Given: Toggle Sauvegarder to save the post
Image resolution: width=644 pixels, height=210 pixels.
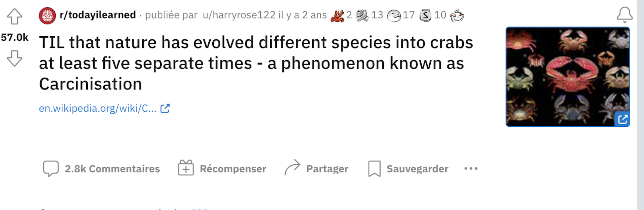Looking at the screenshot, I should pyautogui.click(x=408, y=169).
